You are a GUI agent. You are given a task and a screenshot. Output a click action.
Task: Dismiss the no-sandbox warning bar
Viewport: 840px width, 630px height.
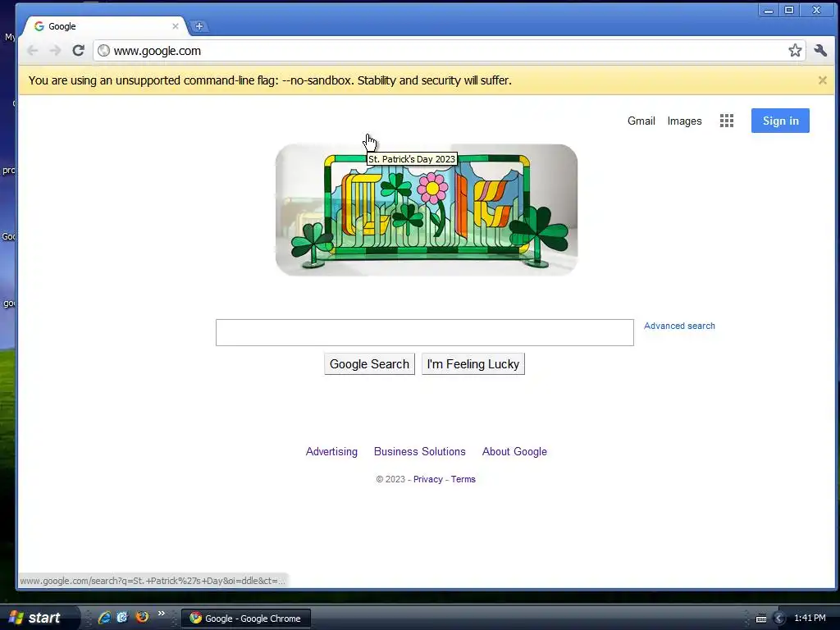coord(822,80)
